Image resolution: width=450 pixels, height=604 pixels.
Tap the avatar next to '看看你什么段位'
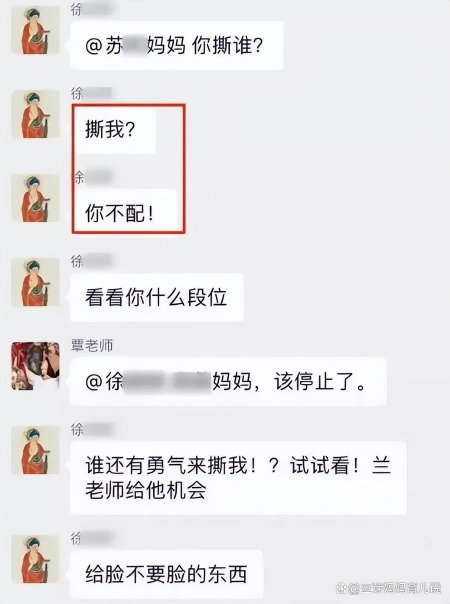(35, 282)
